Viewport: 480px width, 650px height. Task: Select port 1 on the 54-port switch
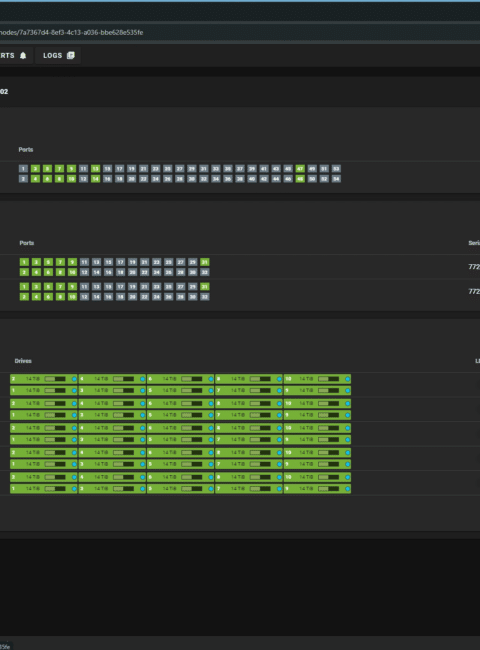click(23, 169)
